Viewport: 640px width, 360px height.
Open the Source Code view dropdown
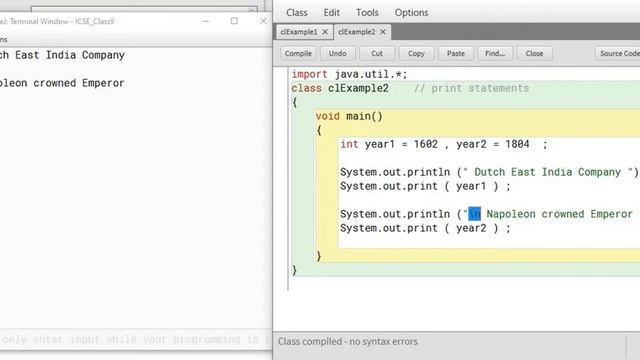[x=618, y=53]
